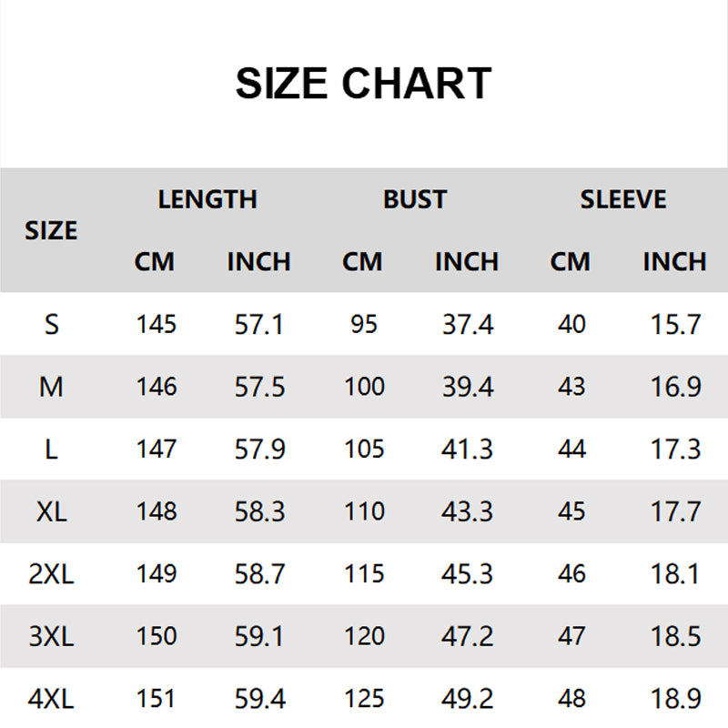Click the 47 sleeve cm value

click(x=571, y=636)
